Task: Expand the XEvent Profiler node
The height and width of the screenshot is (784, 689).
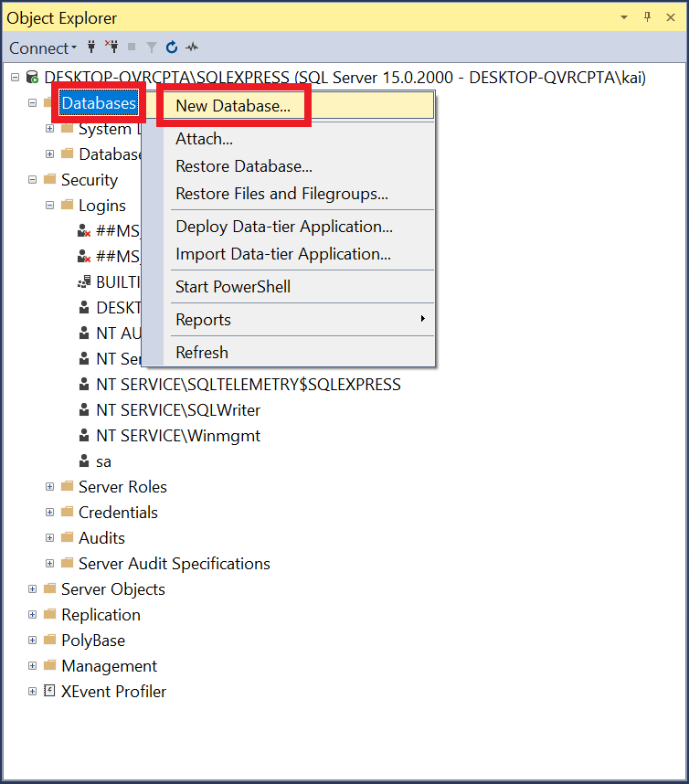Action: [33, 691]
